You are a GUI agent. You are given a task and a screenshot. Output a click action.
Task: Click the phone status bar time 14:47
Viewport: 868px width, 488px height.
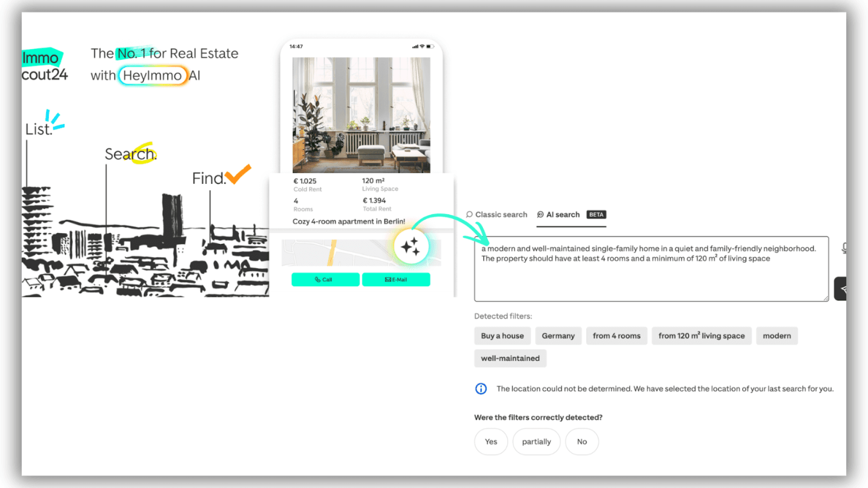[x=296, y=47]
